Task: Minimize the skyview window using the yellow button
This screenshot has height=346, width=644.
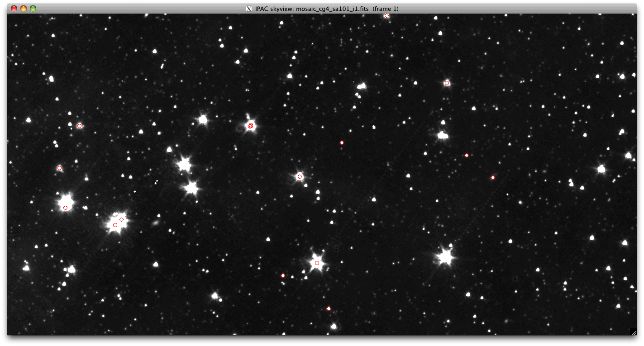Action: pos(24,9)
